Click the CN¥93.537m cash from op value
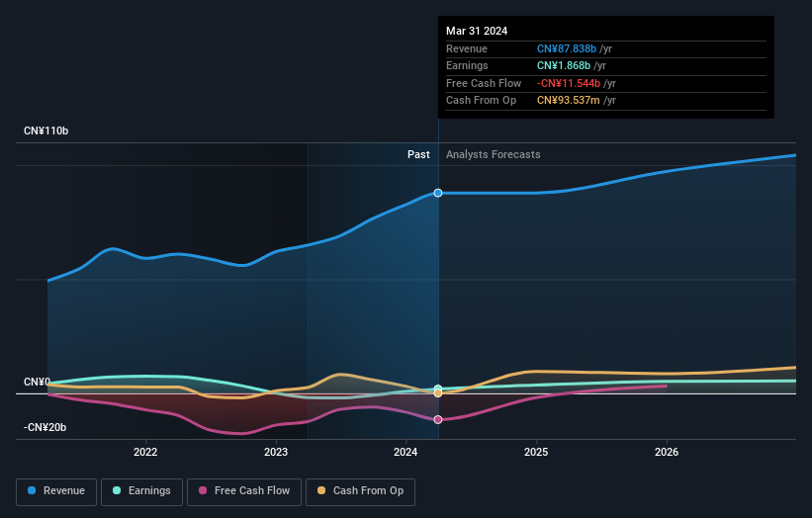Screen dimensions: 812x518 [x=568, y=101]
